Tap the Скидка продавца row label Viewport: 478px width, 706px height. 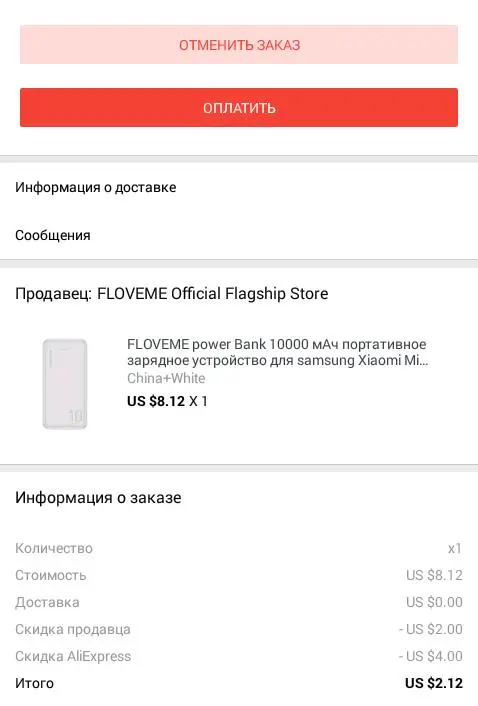pos(73,629)
